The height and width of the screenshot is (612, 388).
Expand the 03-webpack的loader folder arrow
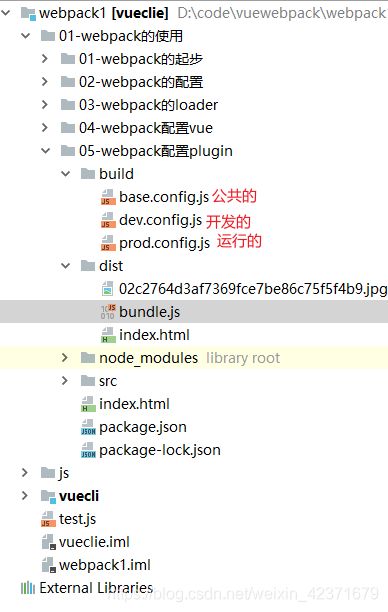coord(45,105)
